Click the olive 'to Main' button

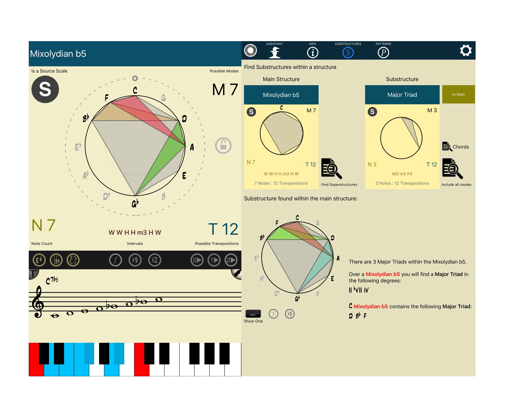coord(458,94)
